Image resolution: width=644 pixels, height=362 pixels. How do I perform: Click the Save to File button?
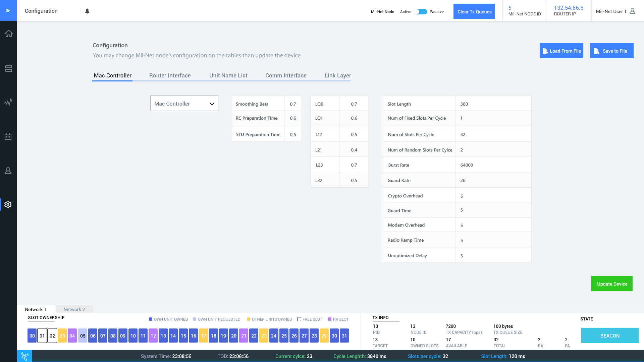611,51
